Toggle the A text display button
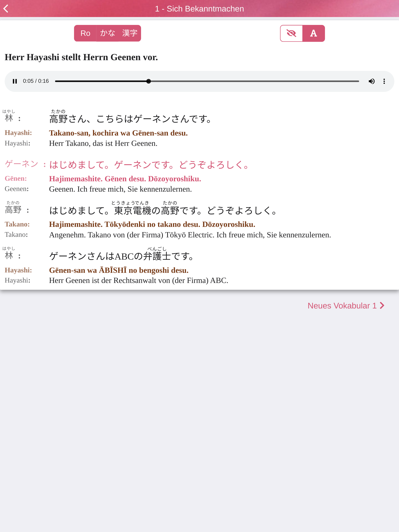The width and height of the screenshot is (399, 532). [313, 33]
